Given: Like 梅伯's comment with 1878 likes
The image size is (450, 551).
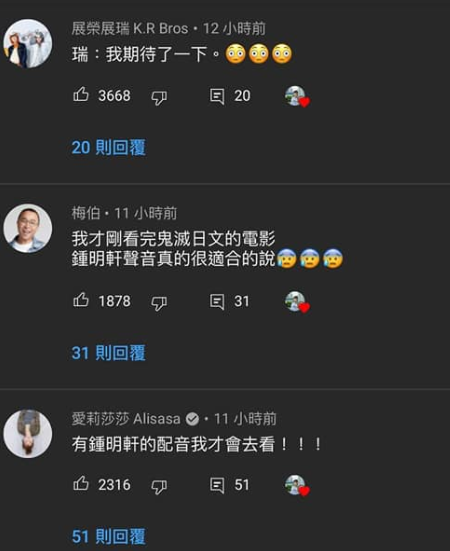Looking at the screenshot, I should [81, 300].
